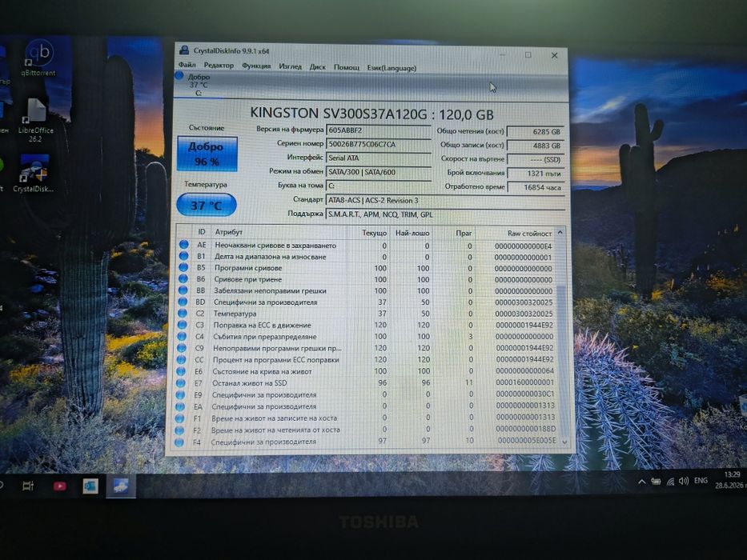Open the Диск menu

tap(318, 66)
